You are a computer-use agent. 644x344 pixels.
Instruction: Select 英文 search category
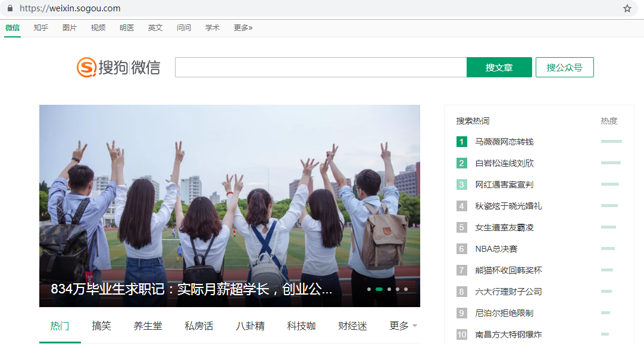point(155,28)
